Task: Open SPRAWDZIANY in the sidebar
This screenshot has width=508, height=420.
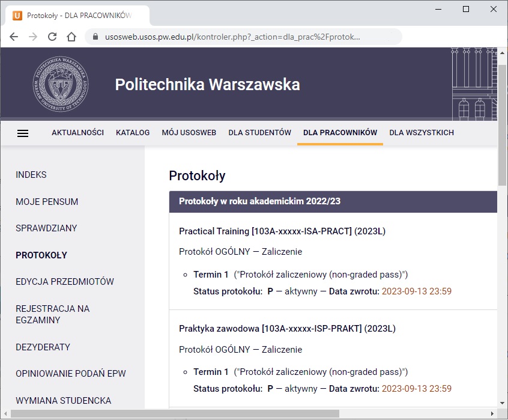Action: [46, 228]
